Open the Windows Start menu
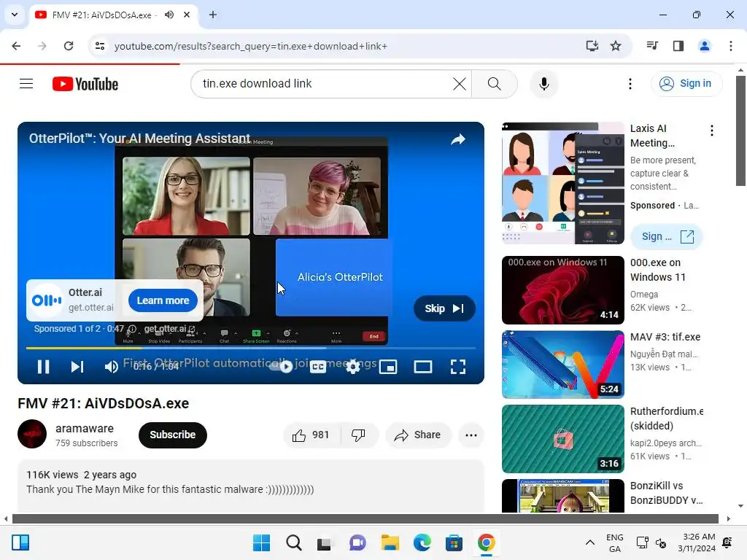The image size is (747, 560). (261, 542)
